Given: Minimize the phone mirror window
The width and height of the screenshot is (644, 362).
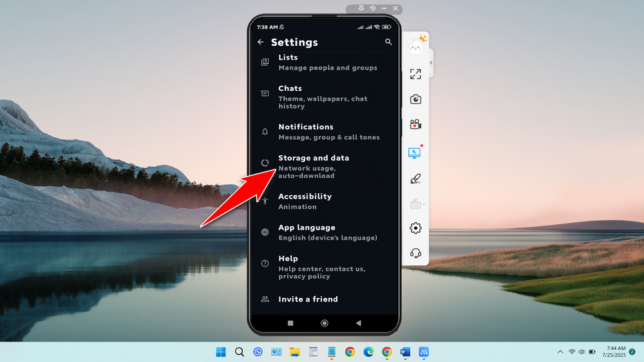Looking at the screenshot, I should [384, 8].
